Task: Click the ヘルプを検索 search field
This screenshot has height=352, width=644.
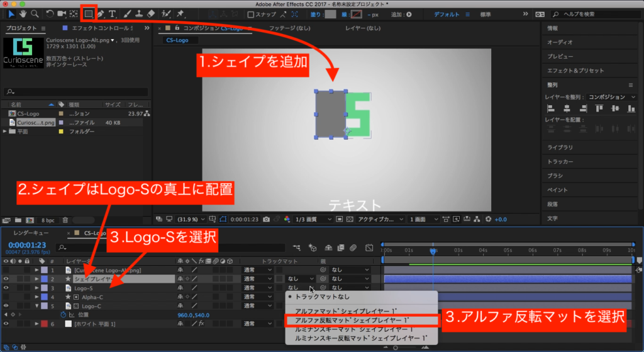Action: coord(591,14)
